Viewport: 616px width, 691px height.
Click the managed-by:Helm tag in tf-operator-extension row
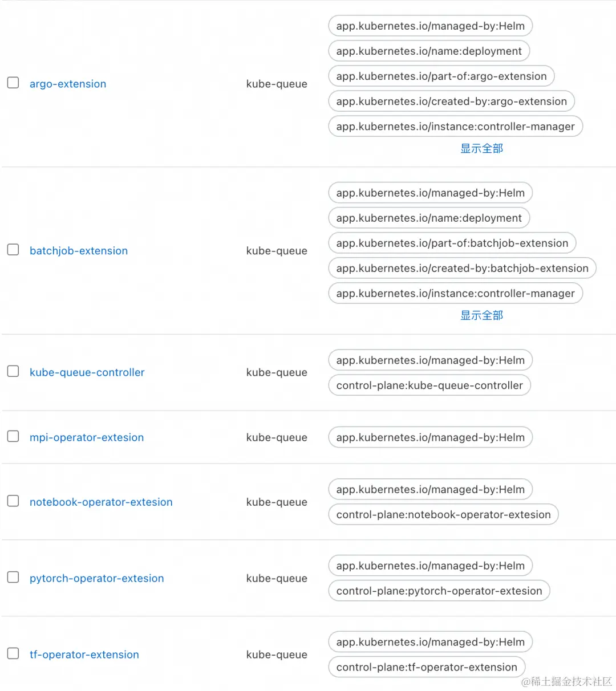tap(431, 642)
